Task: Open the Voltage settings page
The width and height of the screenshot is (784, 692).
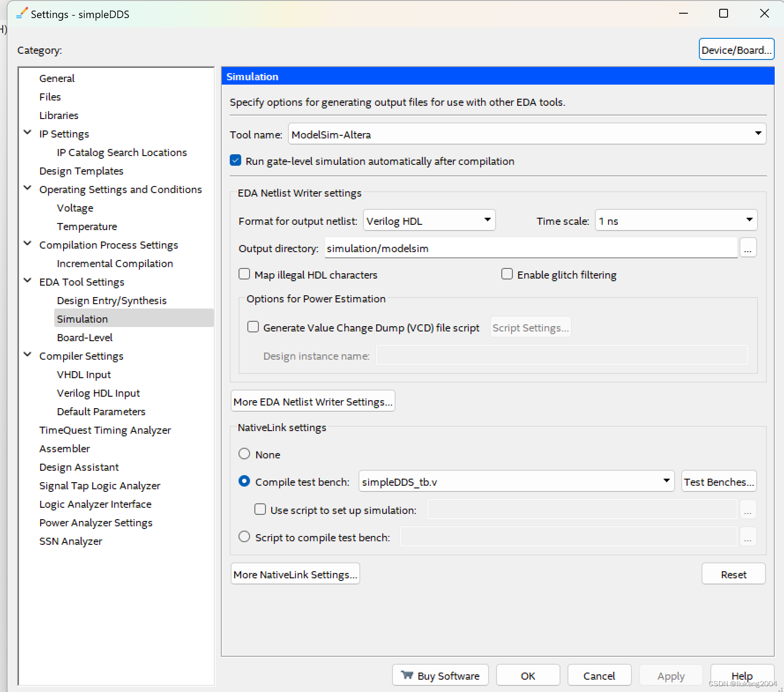Action: tap(75, 208)
